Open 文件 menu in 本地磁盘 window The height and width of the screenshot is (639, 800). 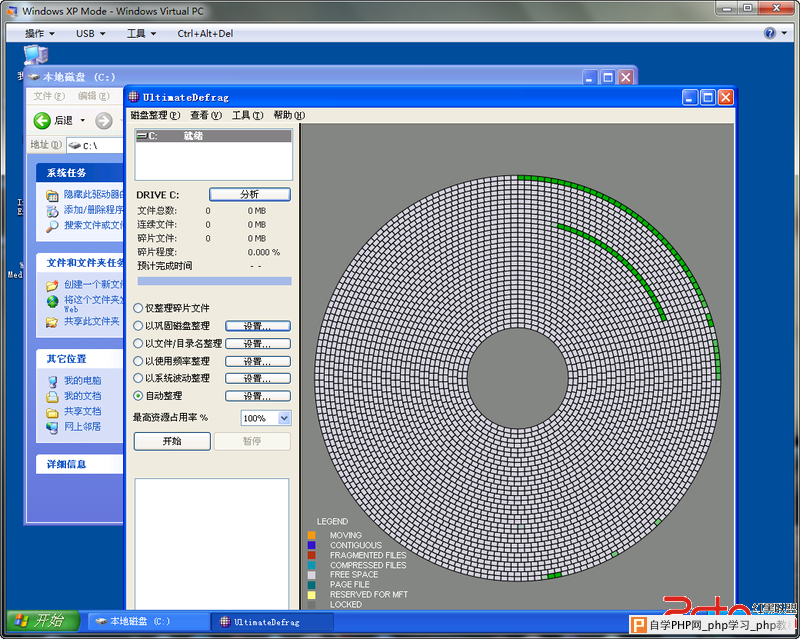click(x=49, y=96)
